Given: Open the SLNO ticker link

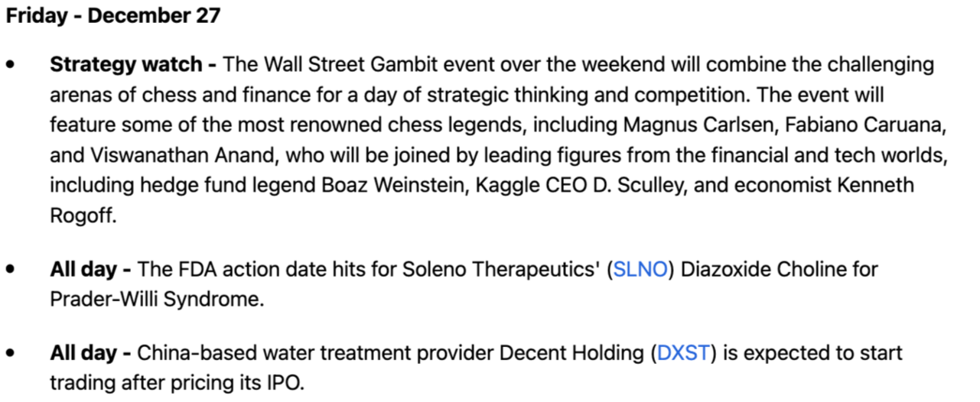Looking at the screenshot, I should (640, 271).
